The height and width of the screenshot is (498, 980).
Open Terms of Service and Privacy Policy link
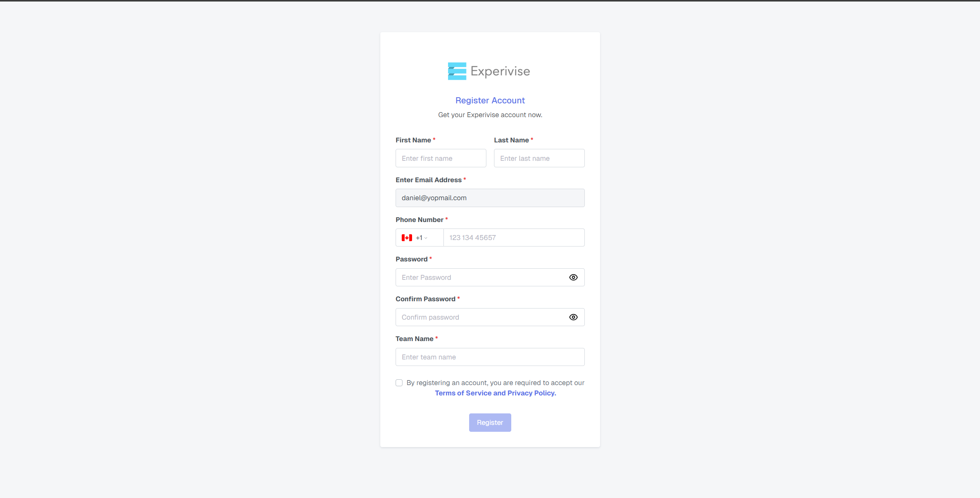pos(495,393)
